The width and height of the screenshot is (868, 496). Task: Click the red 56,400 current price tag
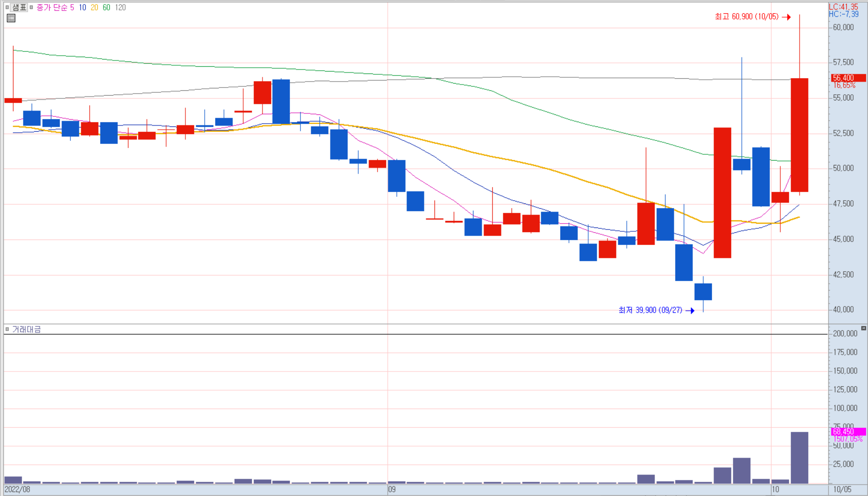click(x=848, y=78)
